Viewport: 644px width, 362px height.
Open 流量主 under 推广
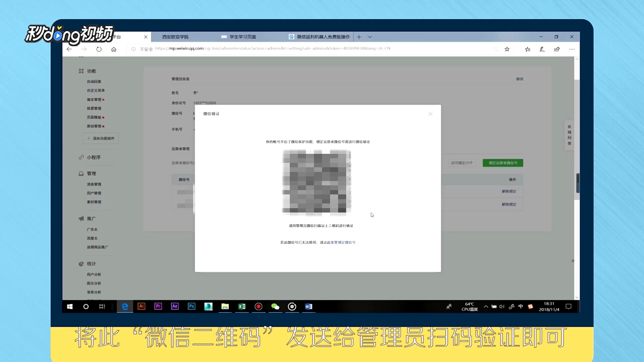92,238
